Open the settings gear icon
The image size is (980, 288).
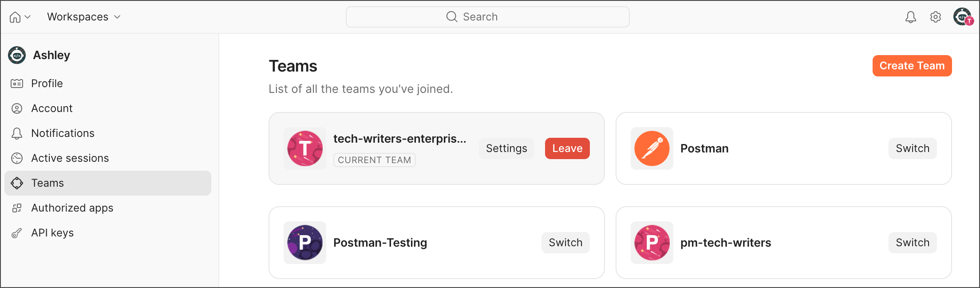point(936,17)
